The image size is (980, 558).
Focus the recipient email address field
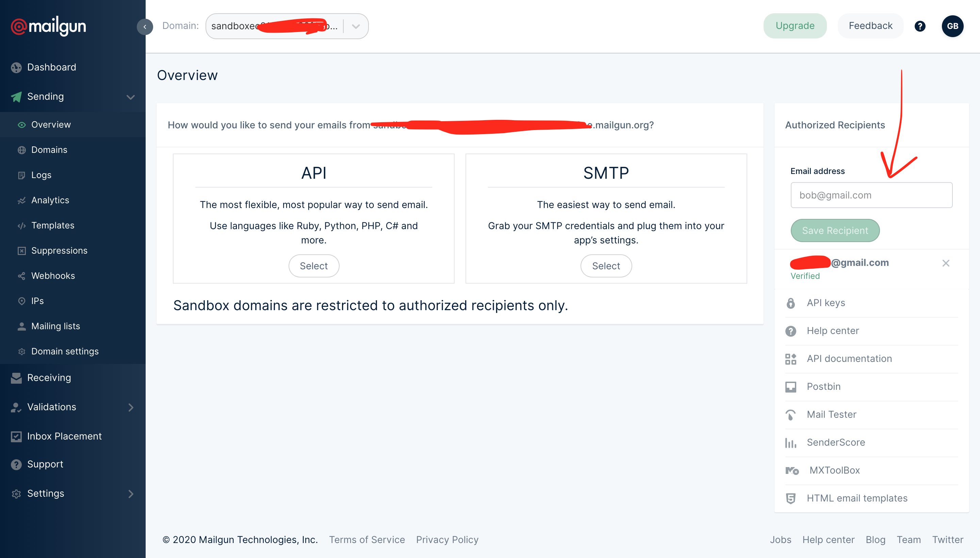[x=871, y=195]
